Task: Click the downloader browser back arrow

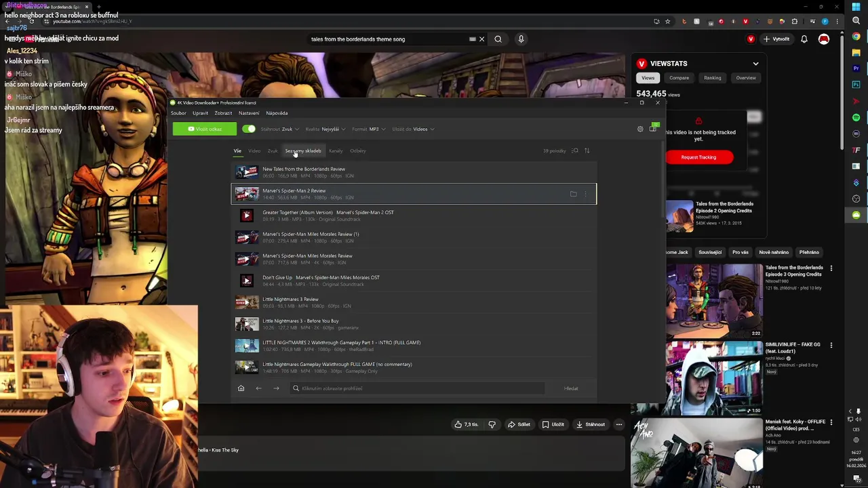Action: [x=258, y=388]
